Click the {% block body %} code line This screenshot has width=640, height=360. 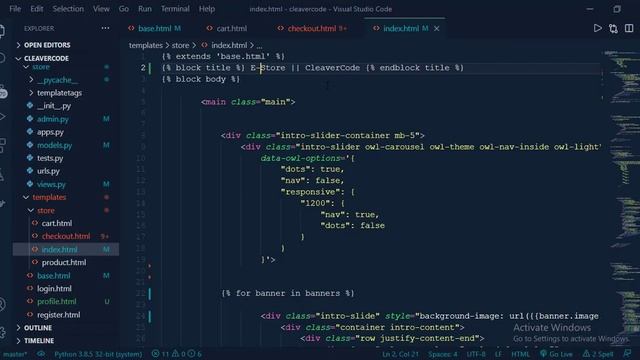[201, 79]
